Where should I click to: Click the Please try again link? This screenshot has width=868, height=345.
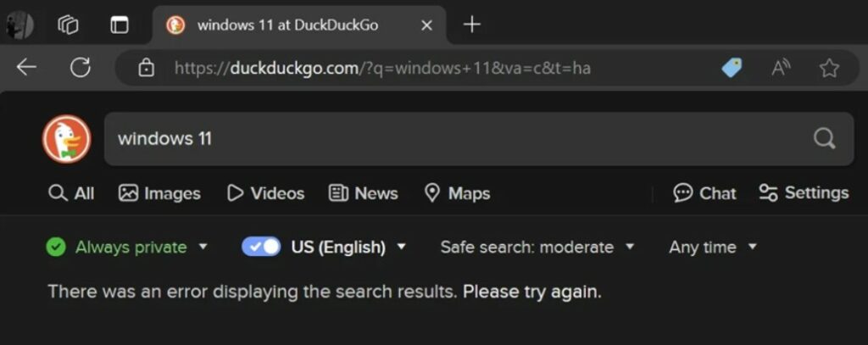point(531,292)
